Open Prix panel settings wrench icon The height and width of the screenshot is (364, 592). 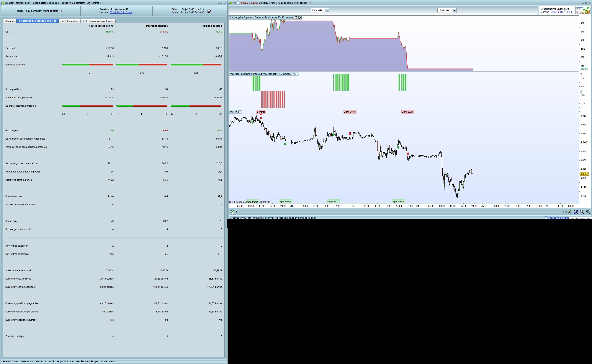236,112
